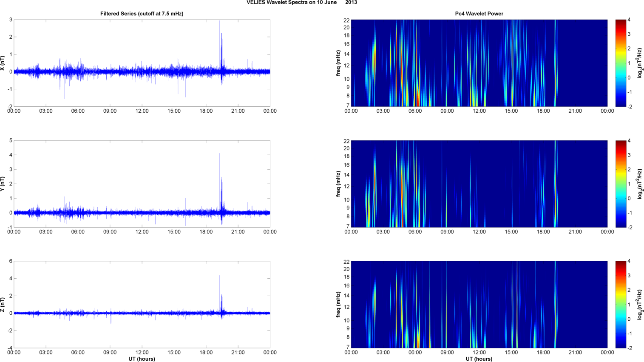
Task: Click the 'freq (mHz)' label of the top spectrogram
Action: pyautogui.click(x=338, y=63)
